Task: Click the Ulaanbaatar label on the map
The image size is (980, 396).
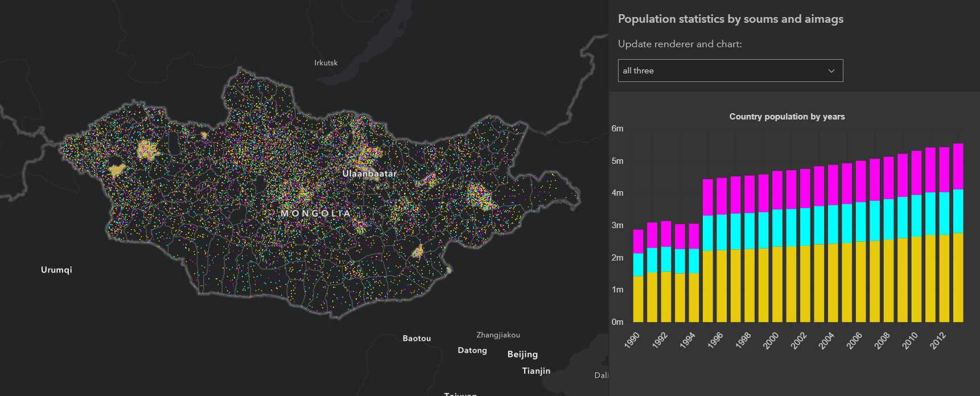Action: tap(369, 174)
